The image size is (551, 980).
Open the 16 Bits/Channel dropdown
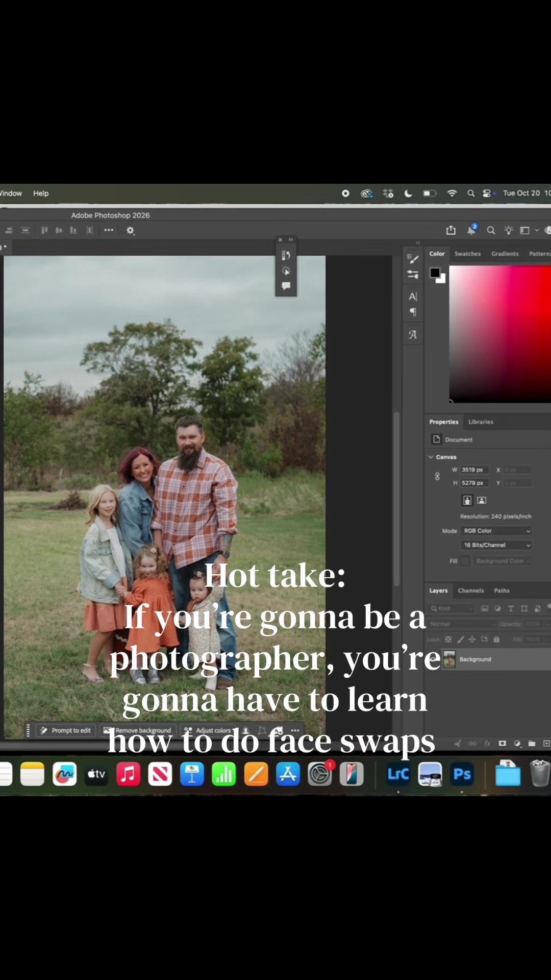496,545
